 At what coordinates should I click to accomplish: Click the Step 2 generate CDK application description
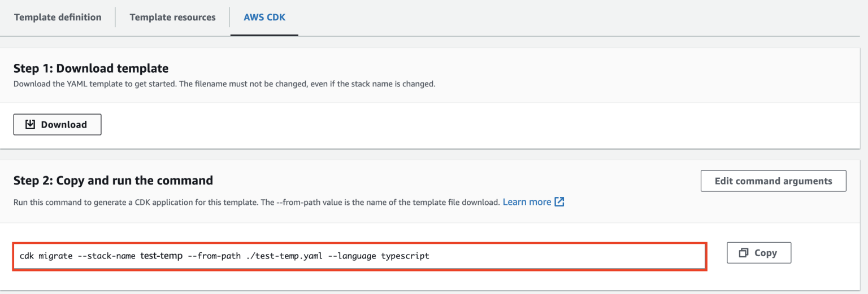(256, 202)
